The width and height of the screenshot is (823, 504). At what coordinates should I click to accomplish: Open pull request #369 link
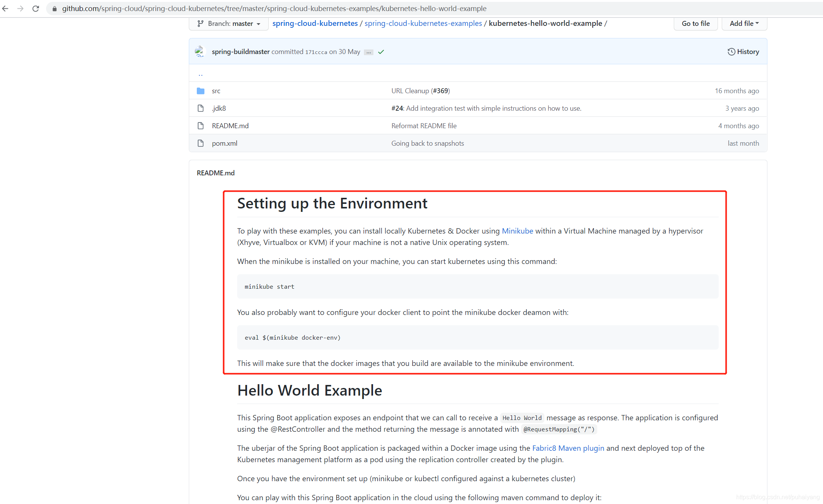(441, 91)
